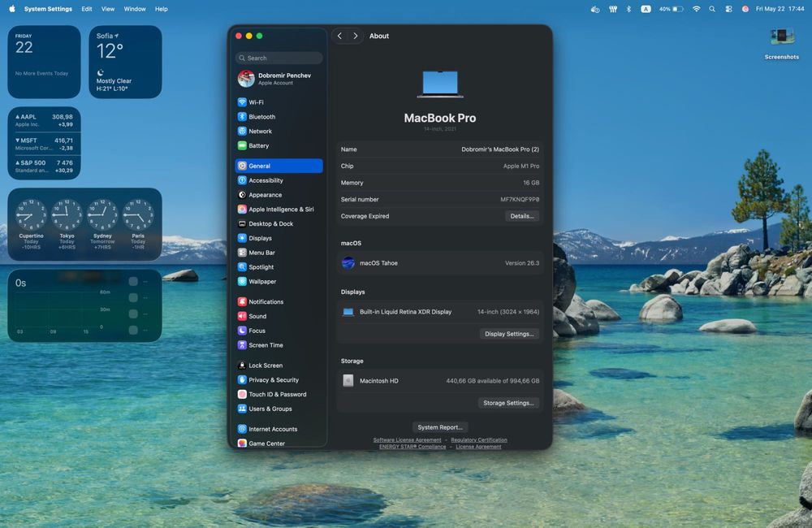Image resolution: width=812 pixels, height=528 pixels.
Task: Navigate back with the left chevron
Action: 339,36
